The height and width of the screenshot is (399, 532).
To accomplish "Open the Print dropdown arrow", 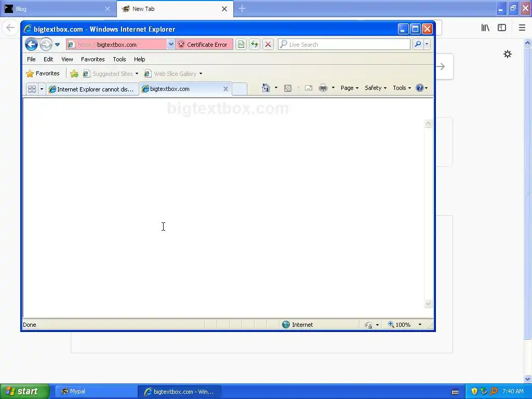I will pos(333,88).
